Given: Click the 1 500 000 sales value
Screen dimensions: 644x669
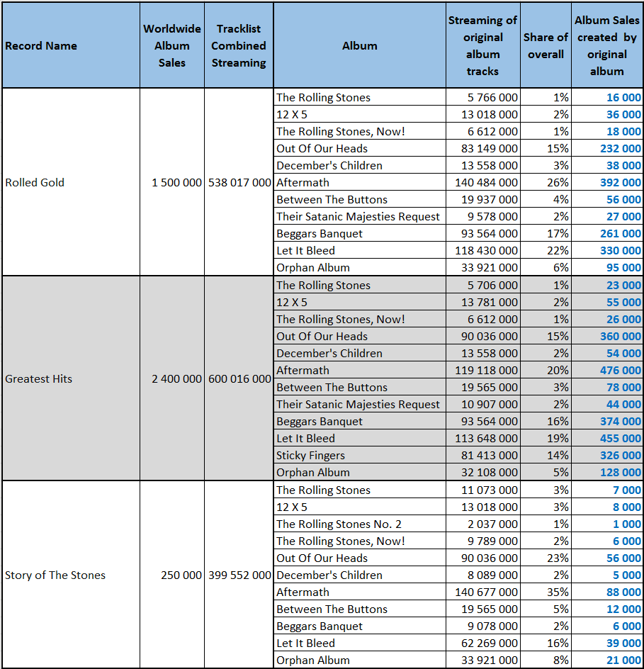Looking at the screenshot, I should (176, 183).
